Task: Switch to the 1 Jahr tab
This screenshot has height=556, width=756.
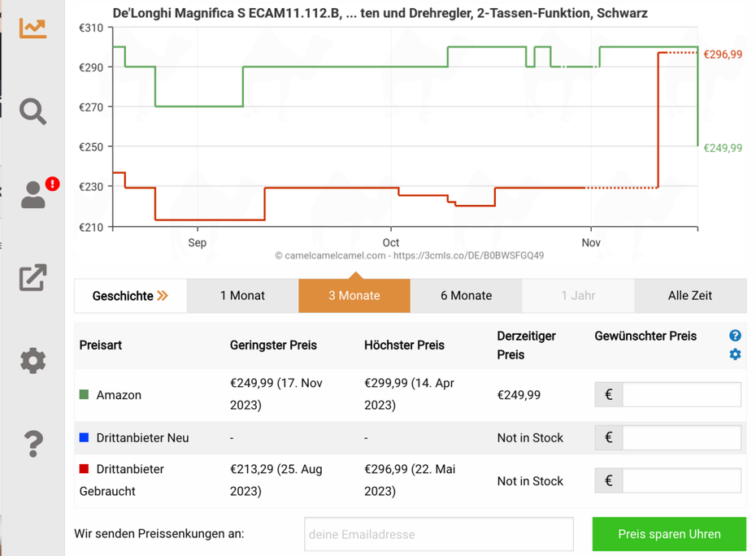Action: coord(578,296)
